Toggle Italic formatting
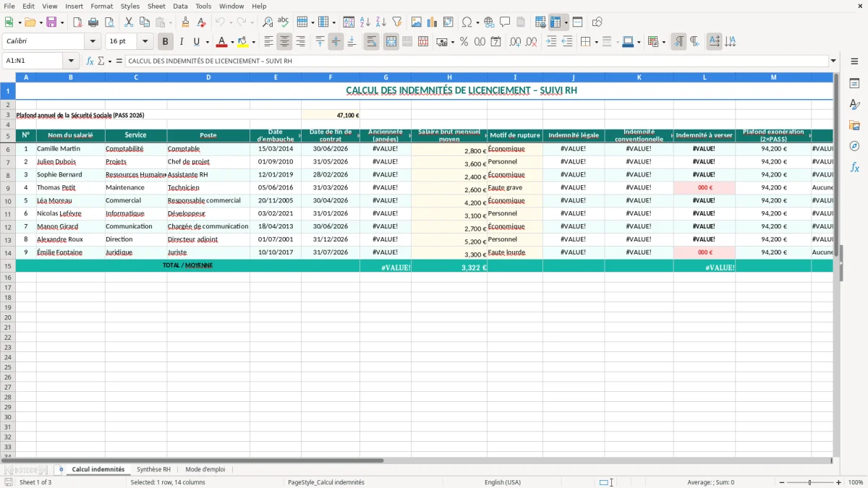 pos(182,42)
